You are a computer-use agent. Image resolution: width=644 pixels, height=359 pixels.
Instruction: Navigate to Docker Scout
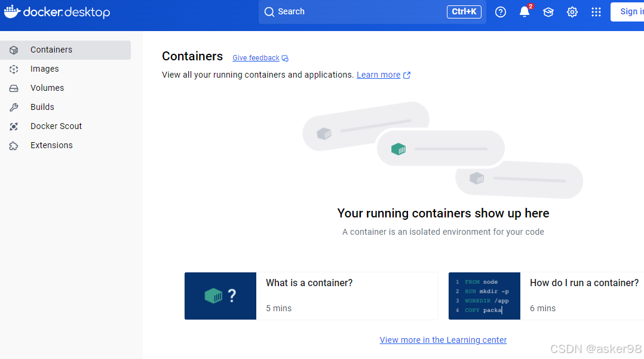[x=66, y=126]
